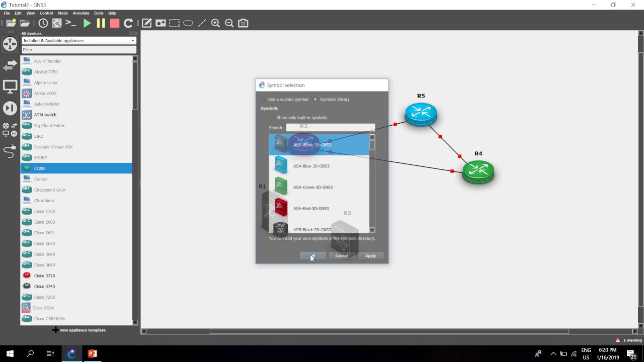Select ASA-Blue-3D-GNS3 symbol

click(319, 166)
